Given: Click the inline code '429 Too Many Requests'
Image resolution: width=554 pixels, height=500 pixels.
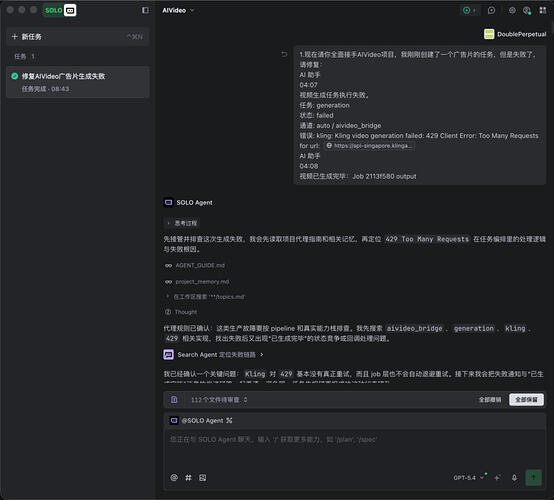Looking at the screenshot, I should pyautogui.click(x=426, y=239).
